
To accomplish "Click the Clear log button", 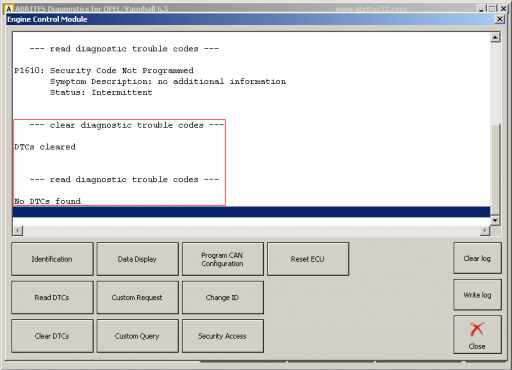I will click(477, 258).
